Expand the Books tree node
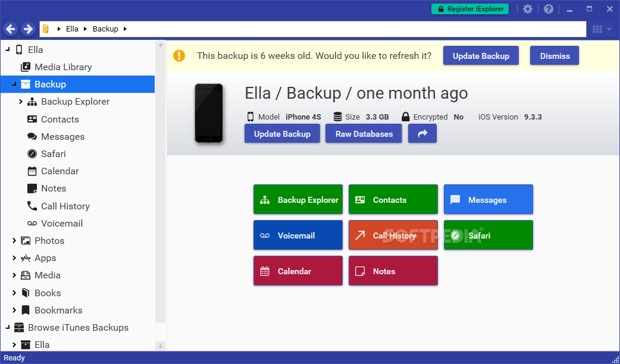Image resolution: width=620 pixels, height=364 pixels. [14, 293]
